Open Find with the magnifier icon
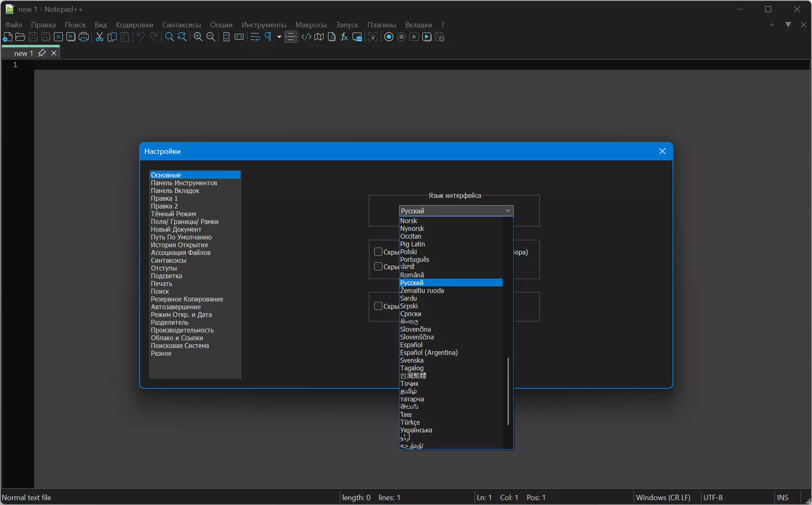This screenshot has width=812, height=505. (x=169, y=37)
